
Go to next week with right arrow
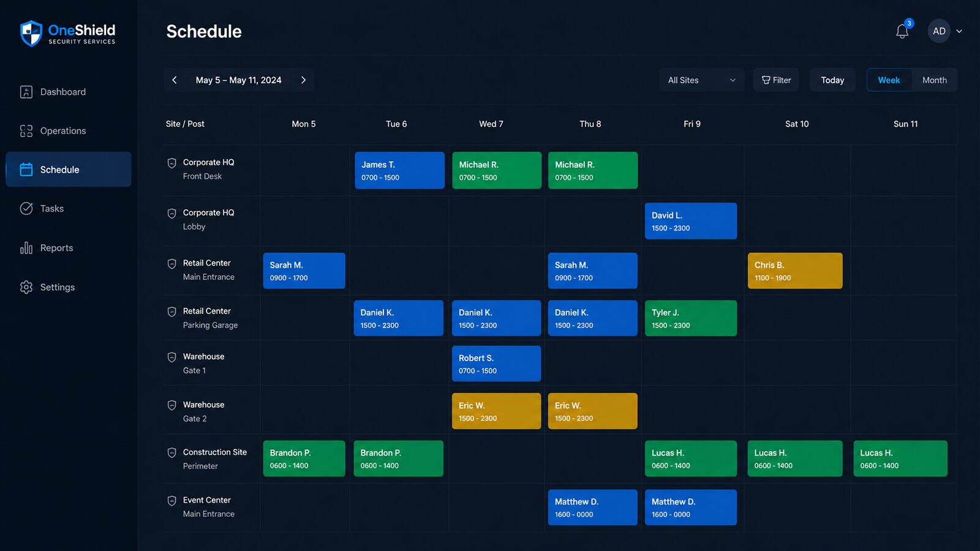coord(303,80)
